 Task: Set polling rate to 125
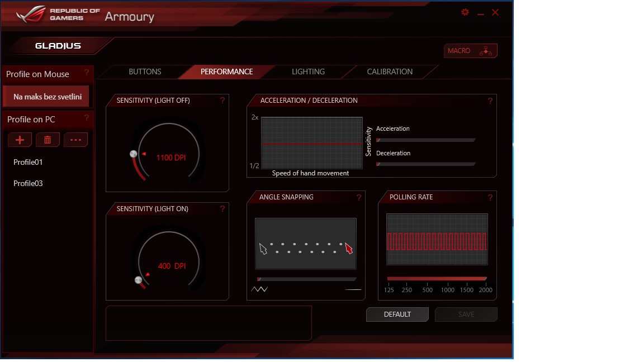point(389,290)
